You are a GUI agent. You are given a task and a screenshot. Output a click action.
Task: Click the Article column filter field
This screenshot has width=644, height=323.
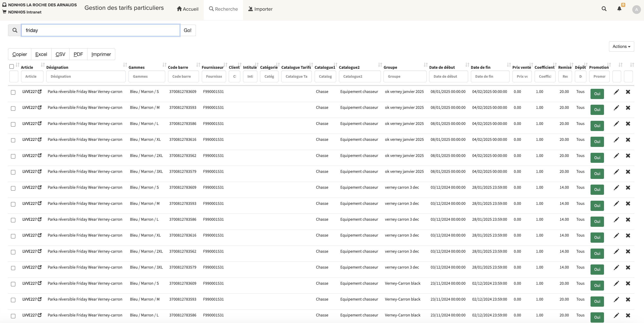click(x=32, y=77)
